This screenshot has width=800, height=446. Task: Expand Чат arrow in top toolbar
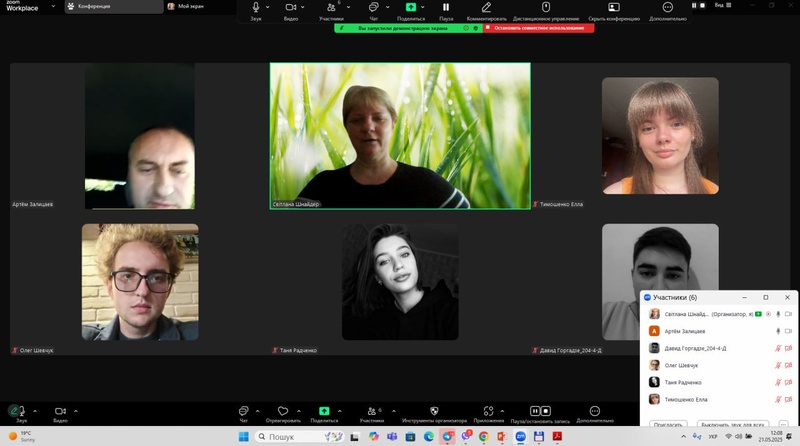[387, 7]
